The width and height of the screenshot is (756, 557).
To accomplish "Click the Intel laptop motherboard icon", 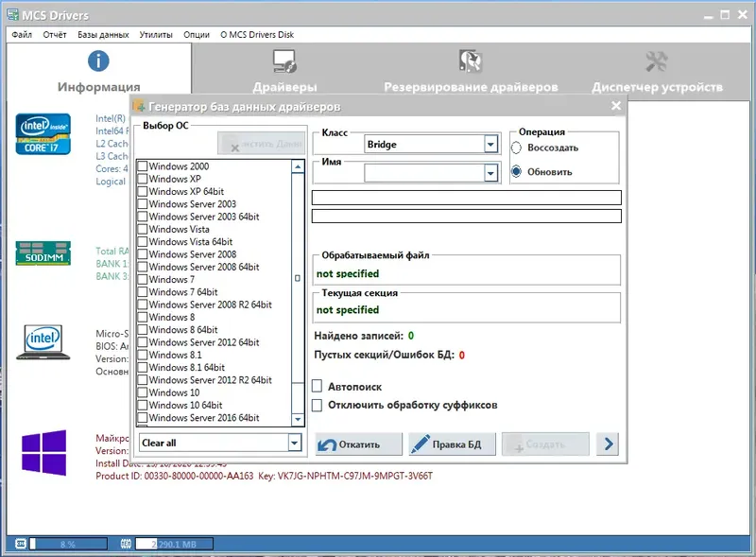I will pyautogui.click(x=43, y=342).
